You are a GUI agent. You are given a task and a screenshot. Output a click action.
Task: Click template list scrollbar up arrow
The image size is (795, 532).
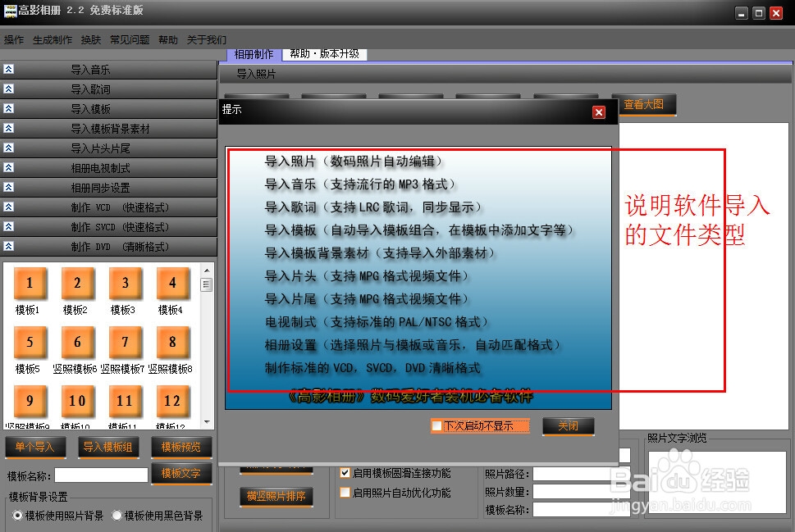click(207, 270)
